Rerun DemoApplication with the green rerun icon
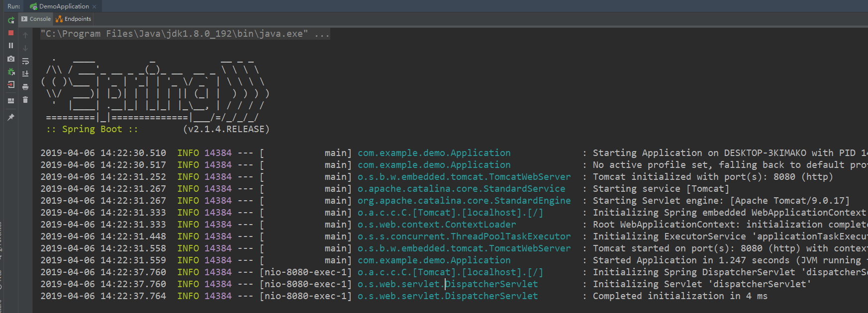The height and width of the screenshot is (313, 868). [x=11, y=20]
